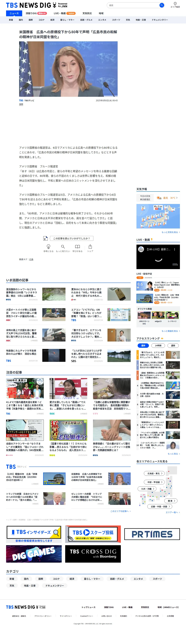Open the TBS CROSS DIG Bloomberg banner
This screenshot has width=186, height=644.
(93, 554)
